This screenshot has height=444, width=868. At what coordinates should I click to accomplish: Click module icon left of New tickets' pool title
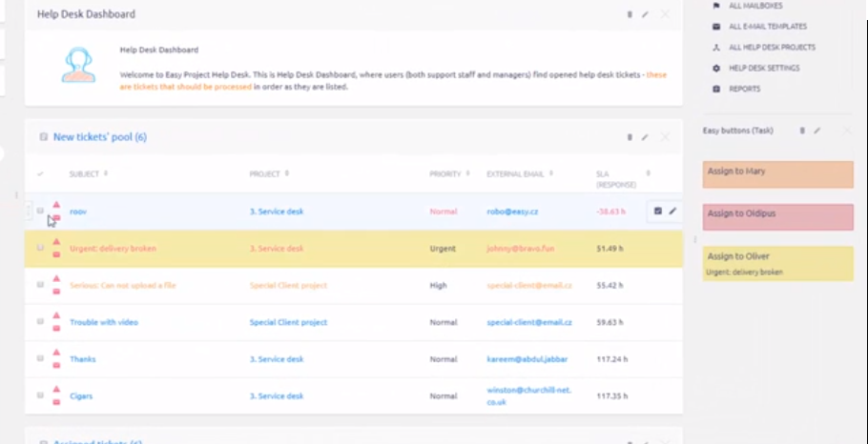43,137
